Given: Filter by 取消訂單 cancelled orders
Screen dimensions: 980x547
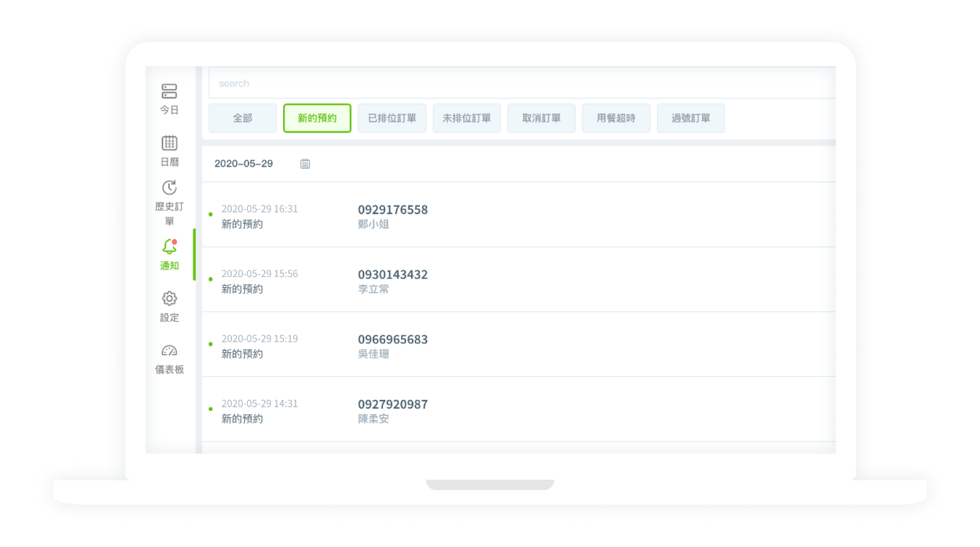Looking at the screenshot, I should pyautogui.click(x=541, y=118).
